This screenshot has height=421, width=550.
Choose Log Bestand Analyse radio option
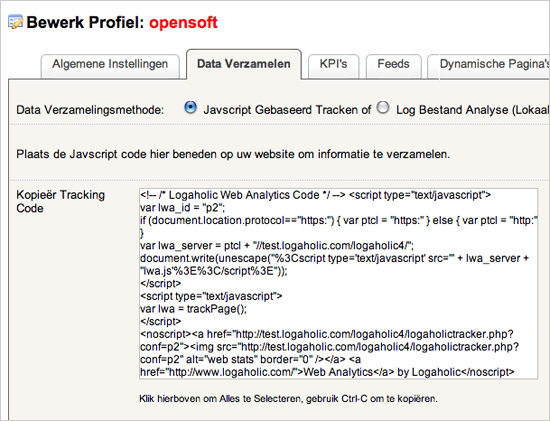(383, 107)
